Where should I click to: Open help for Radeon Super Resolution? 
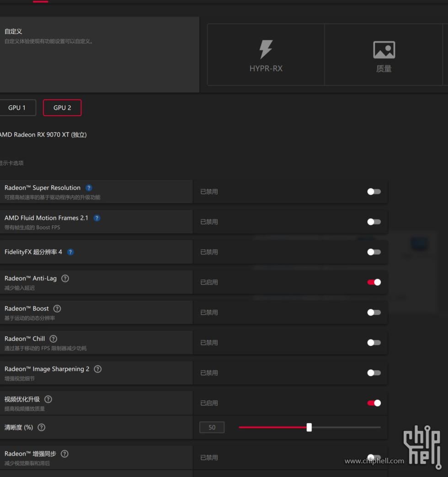pos(89,188)
